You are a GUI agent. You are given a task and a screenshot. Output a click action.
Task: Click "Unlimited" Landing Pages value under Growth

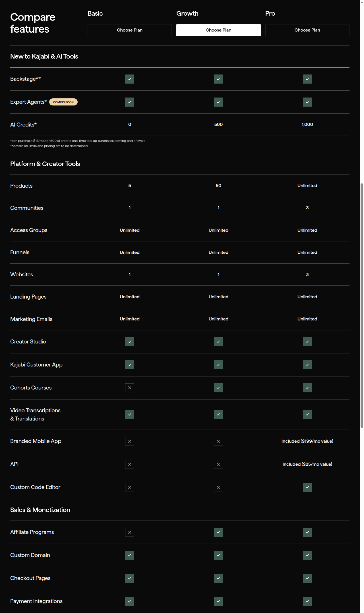pos(218,297)
